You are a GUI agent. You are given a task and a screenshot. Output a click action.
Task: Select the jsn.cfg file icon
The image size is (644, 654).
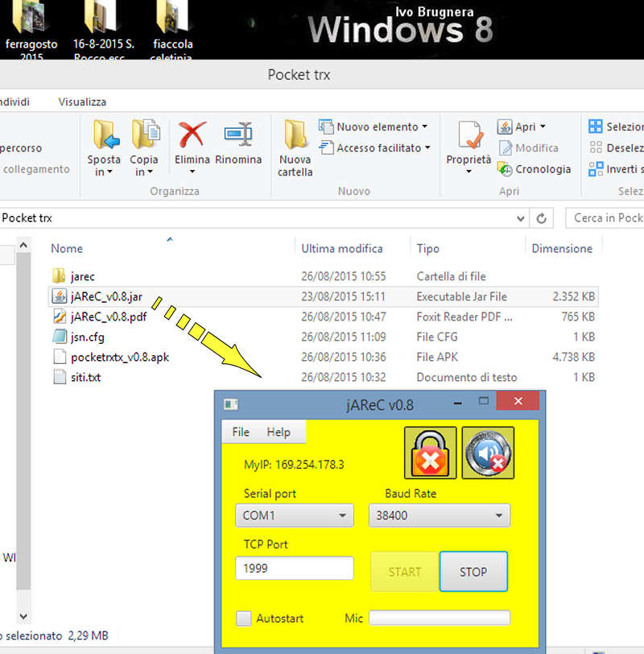pos(60,337)
